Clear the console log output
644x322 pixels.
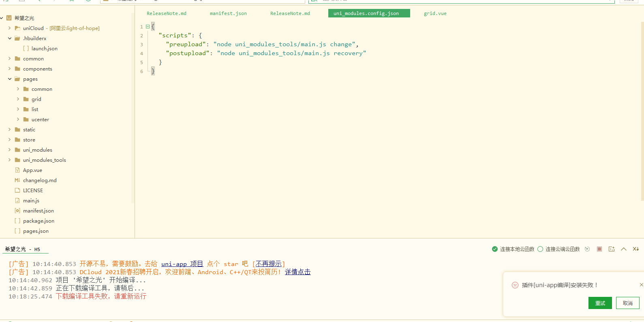(635, 249)
